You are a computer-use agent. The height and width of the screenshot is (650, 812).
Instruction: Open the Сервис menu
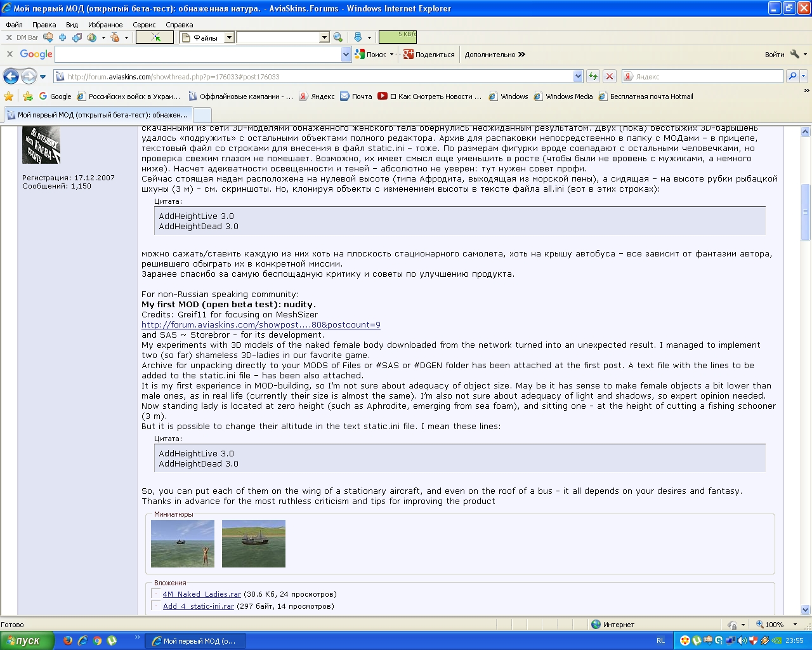144,25
